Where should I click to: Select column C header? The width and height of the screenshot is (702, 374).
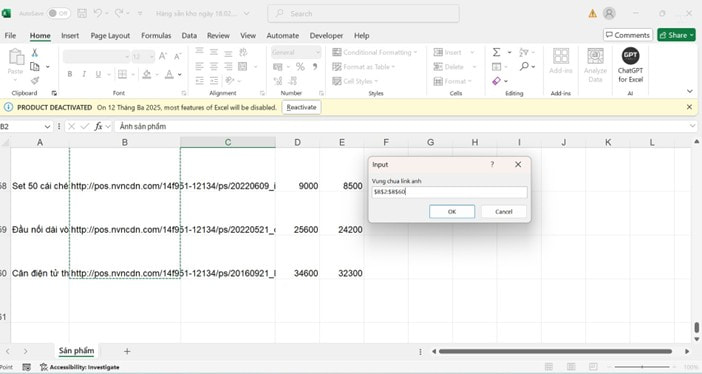click(x=228, y=142)
